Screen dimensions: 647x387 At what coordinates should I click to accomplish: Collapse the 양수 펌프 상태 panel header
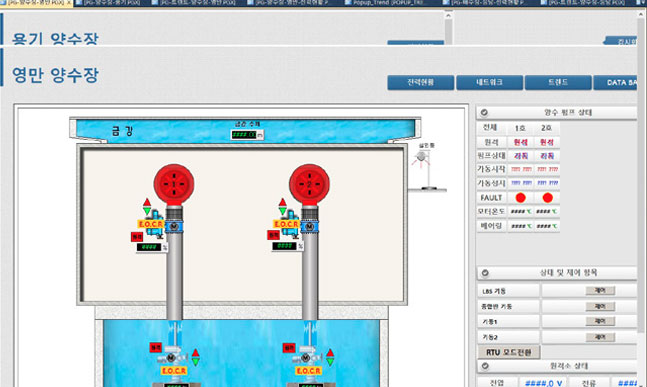(484, 112)
